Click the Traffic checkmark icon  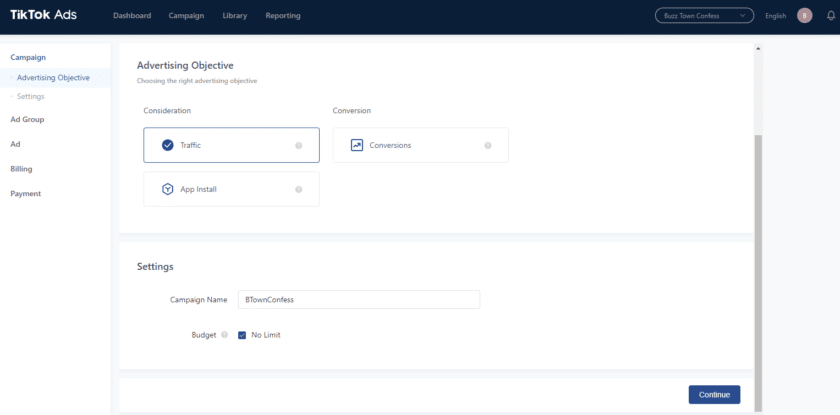168,145
